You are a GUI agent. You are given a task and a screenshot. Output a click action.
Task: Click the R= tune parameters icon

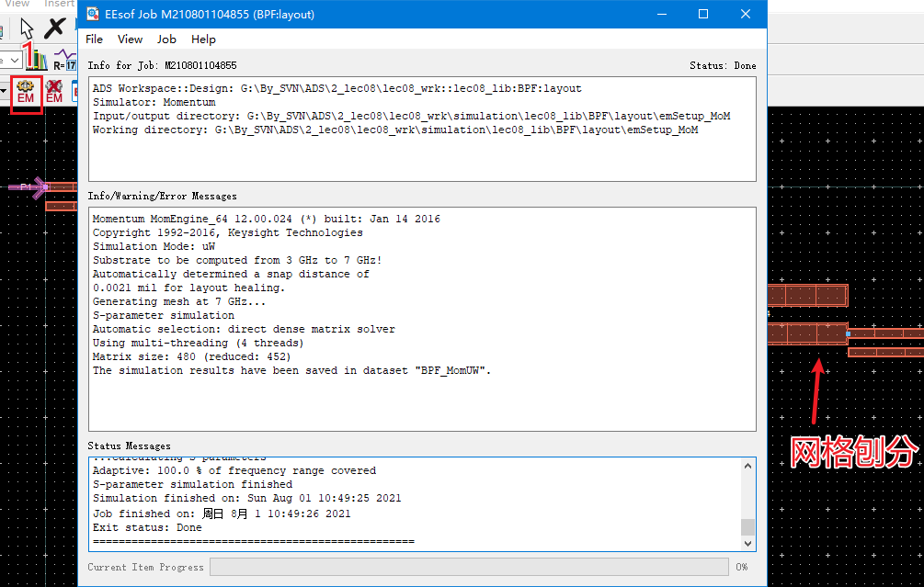[65, 60]
